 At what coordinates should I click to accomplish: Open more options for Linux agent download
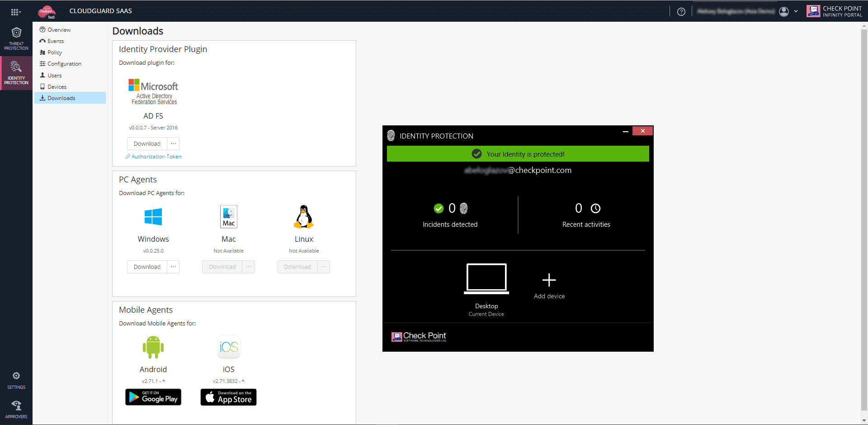point(324,267)
